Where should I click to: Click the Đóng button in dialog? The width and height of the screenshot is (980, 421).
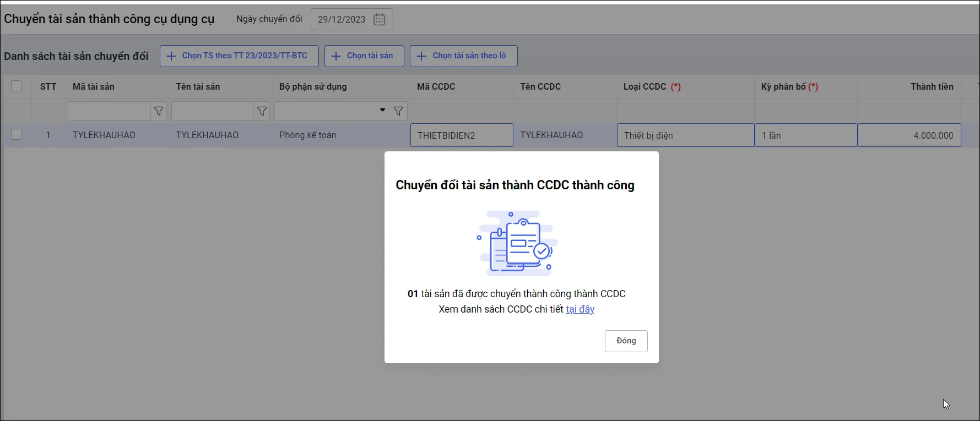(626, 341)
